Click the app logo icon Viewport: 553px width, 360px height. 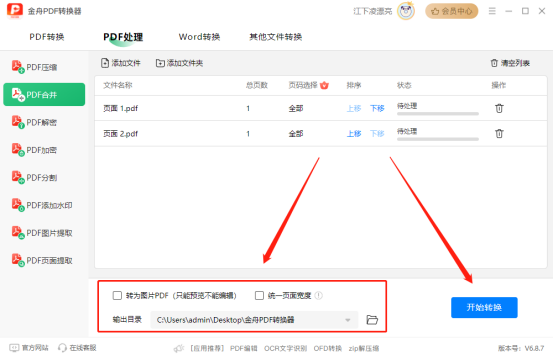[x=15, y=11]
